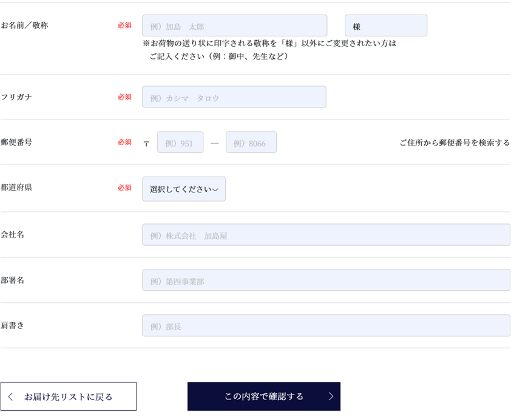Click the 肩書き field showing 部長
The height and width of the screenshot is (420, 511).
coord(327,325)
